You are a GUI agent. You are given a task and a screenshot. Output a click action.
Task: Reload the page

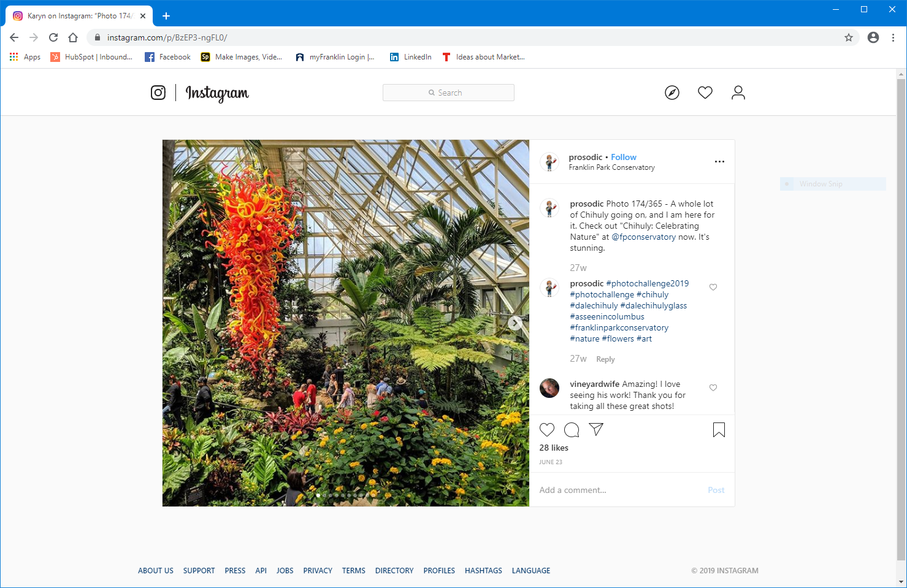tap(53, 37)
